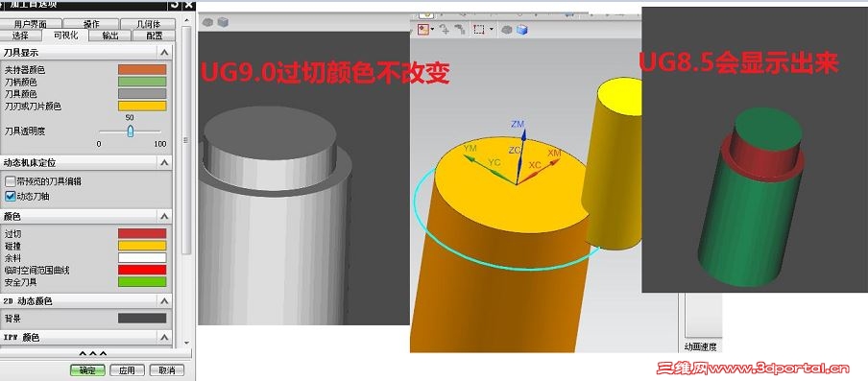
Task: Switch to the 选择 tab
Action: point(21,36)
